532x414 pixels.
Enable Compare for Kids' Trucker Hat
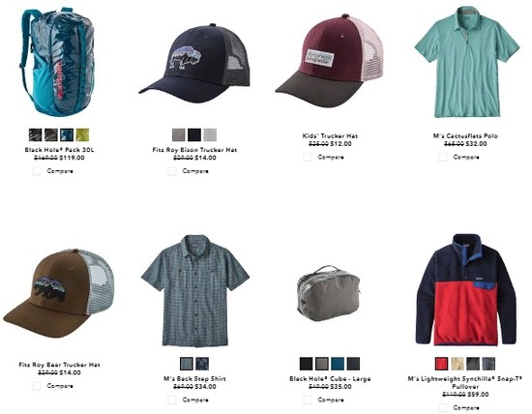308,157
